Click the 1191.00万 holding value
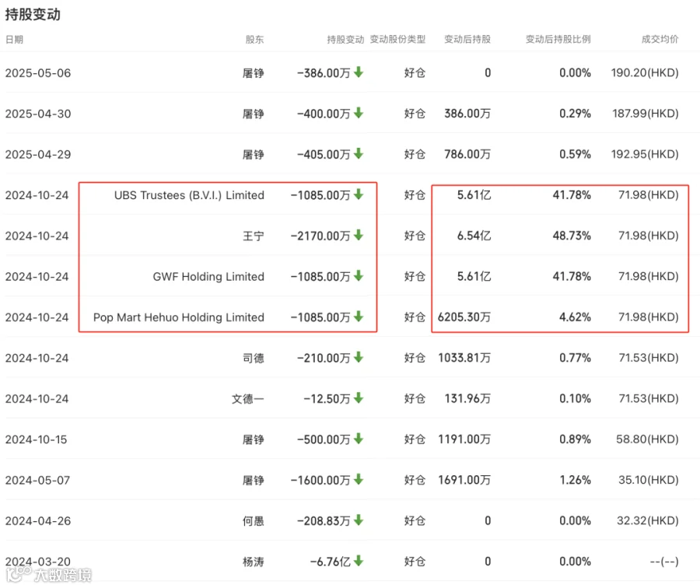Screen dimensions: 700x588 click(464, 439)
